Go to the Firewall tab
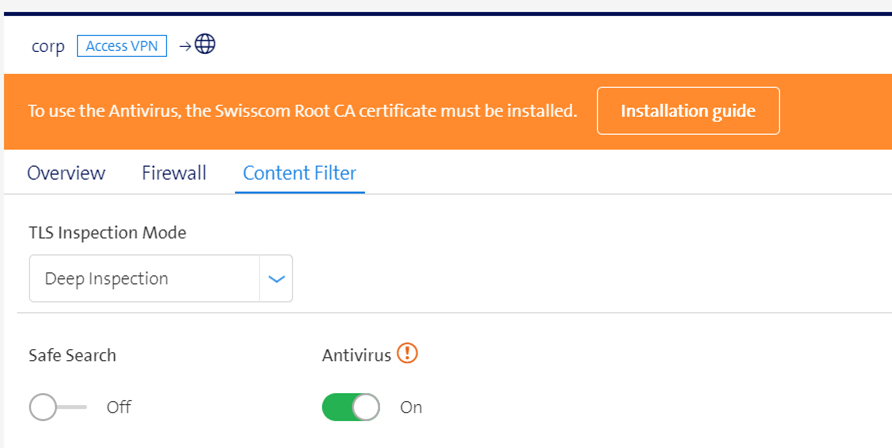Screen dimensions: 892x448 point(174,173)
